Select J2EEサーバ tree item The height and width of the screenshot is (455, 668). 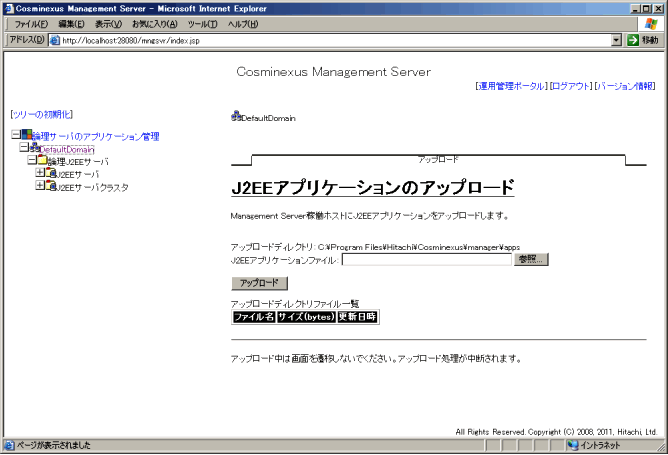click(x=78, y=175)
